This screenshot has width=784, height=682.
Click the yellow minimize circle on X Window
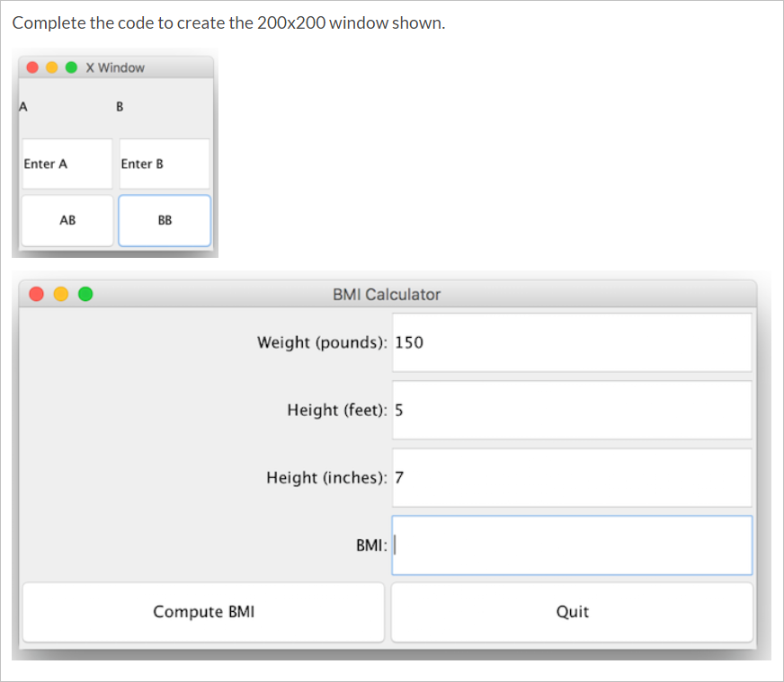51,66
